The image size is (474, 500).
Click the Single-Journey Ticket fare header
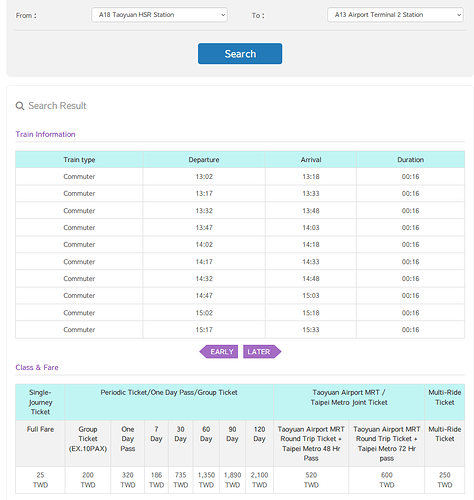40,402
